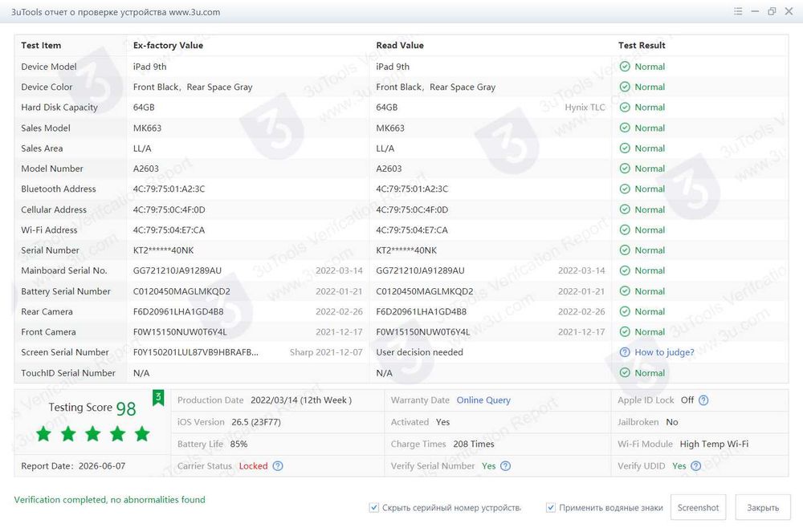
Task: Click Cellular Address Normal check icon
Action: pyautogui.click(x=625, y=209)
